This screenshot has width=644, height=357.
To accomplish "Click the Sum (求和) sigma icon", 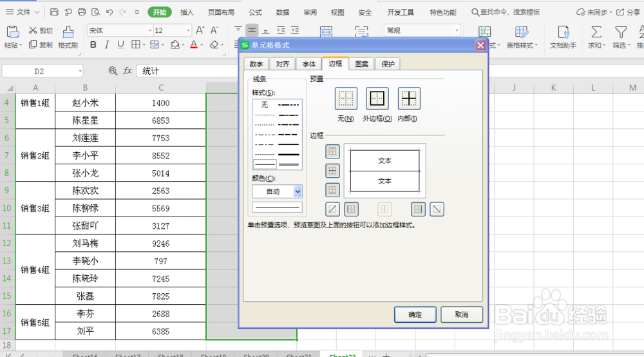I will coord(596,32).
